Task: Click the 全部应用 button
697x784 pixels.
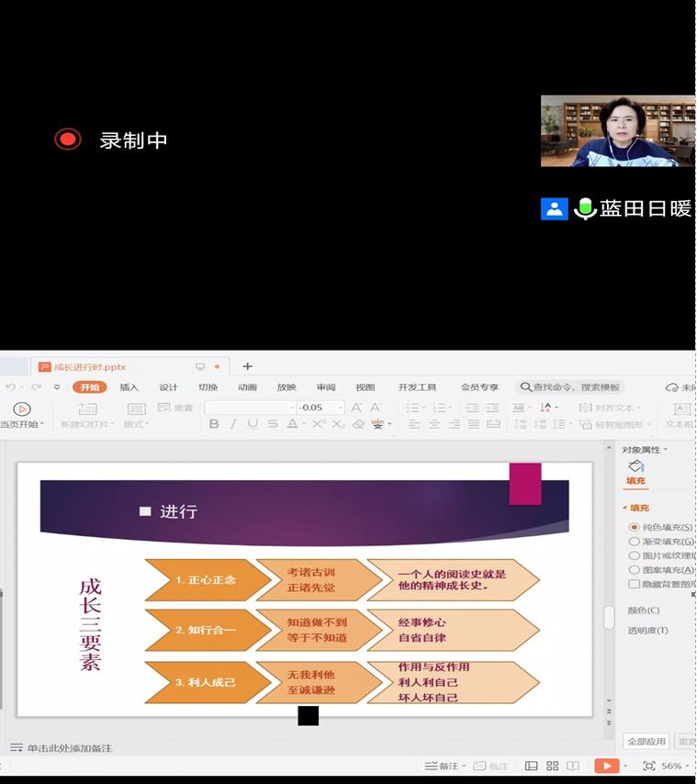Action: coord(646,741)
